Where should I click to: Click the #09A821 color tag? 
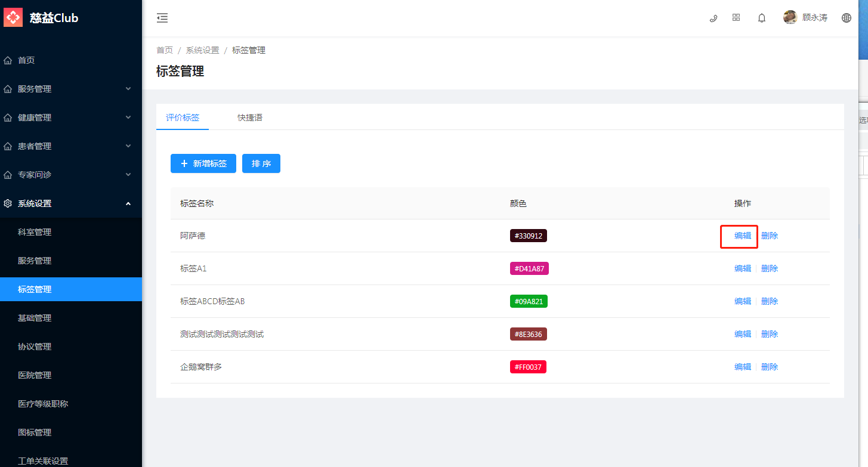pyautogui.click(x=529, y=301)
